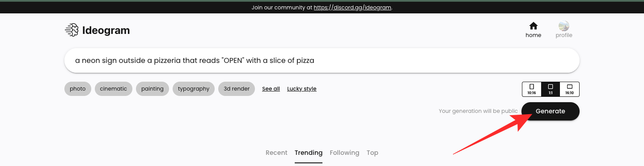Click the Ideogram brain logo icon

click(x=72, y=30)
